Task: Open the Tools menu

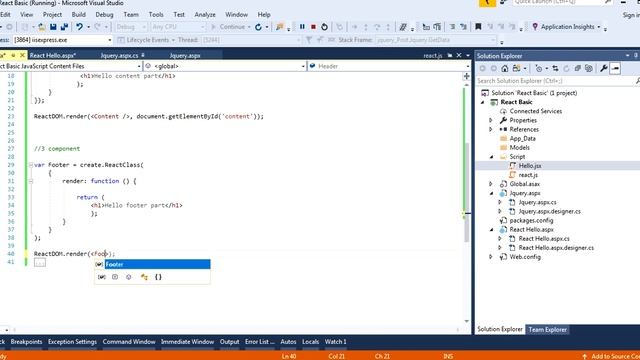Action: click(x=156, y=15)
